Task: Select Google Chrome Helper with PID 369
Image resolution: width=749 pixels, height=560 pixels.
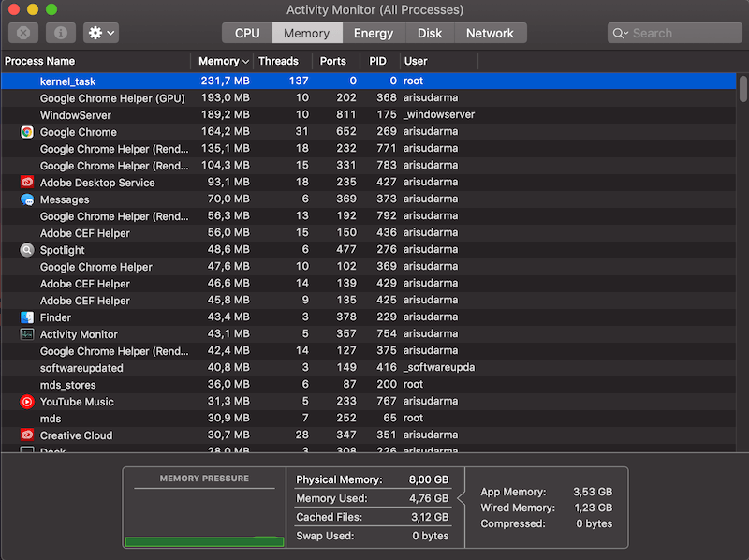Action: coord(369,267)
